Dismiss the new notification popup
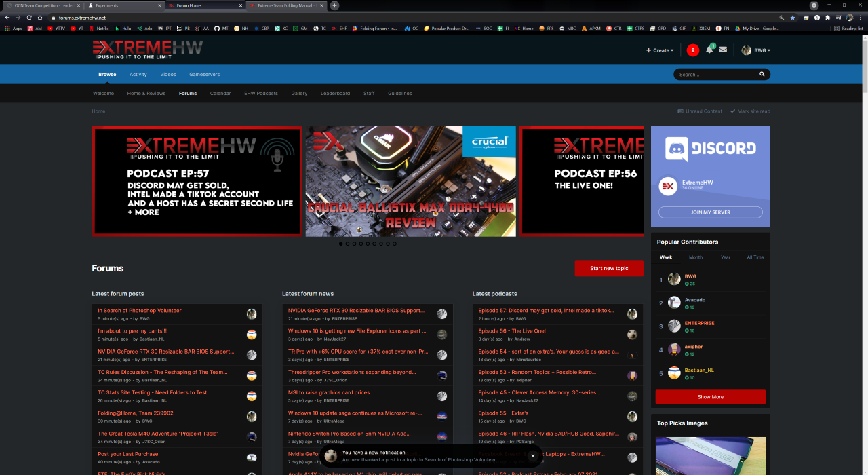Viewport: 868px width, 475px height. pyautogui.click(x=533, y=456)
